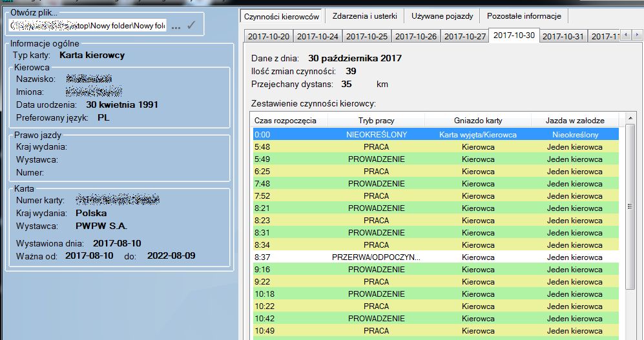Select the 2017-10-26 date tab

[415, 37]
